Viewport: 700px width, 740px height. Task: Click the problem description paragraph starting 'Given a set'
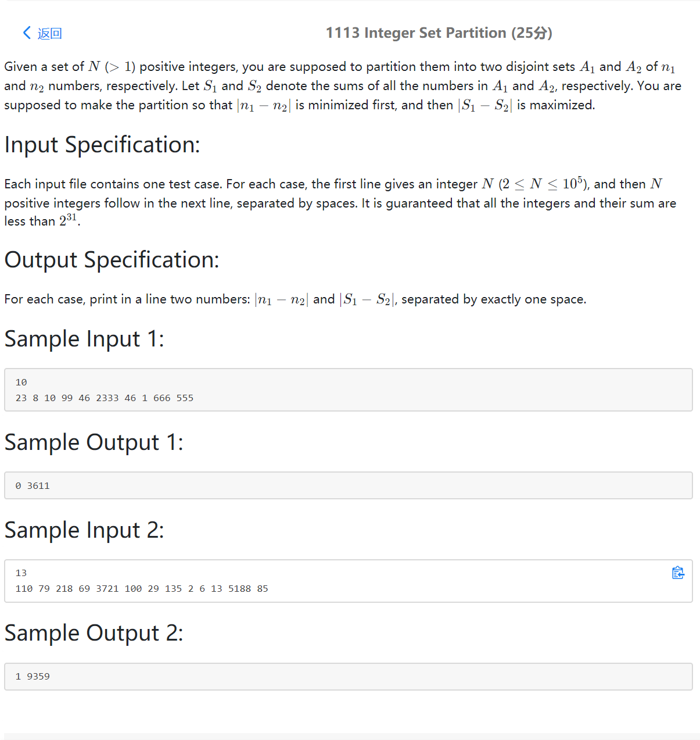[x=343, y=86]
